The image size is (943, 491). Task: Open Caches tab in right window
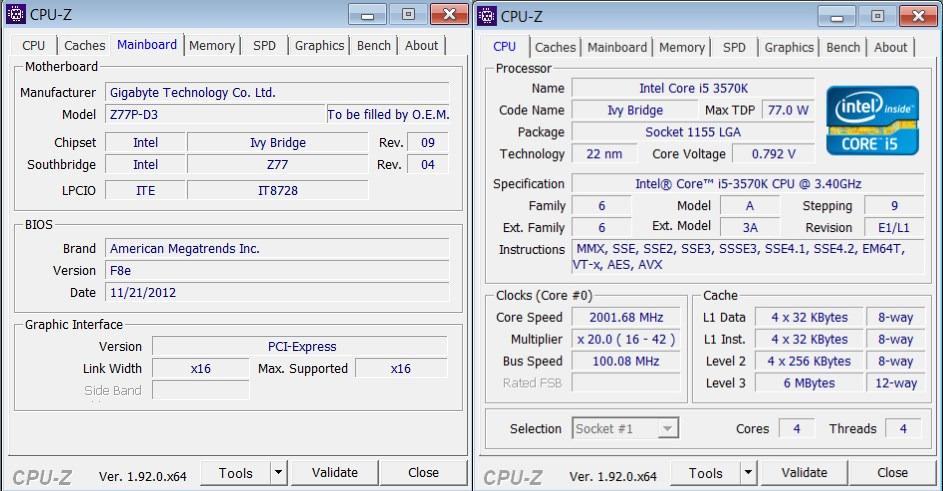[555, 48]
